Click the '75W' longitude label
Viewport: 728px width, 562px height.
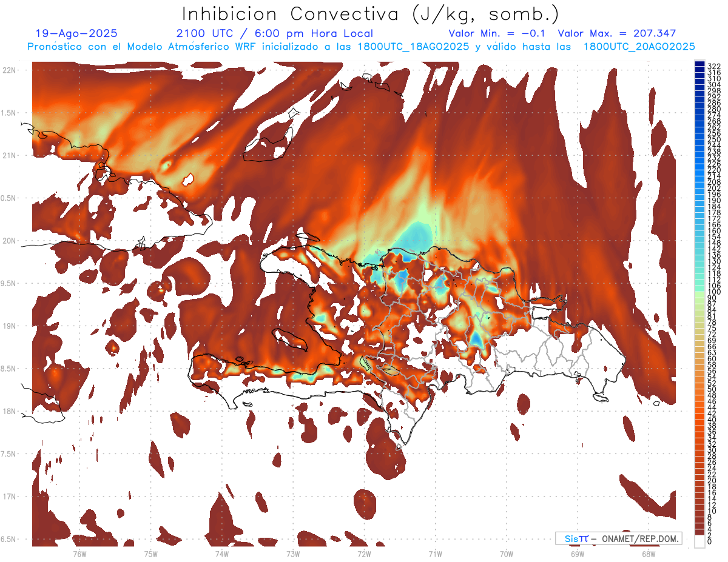coord(151,554)
